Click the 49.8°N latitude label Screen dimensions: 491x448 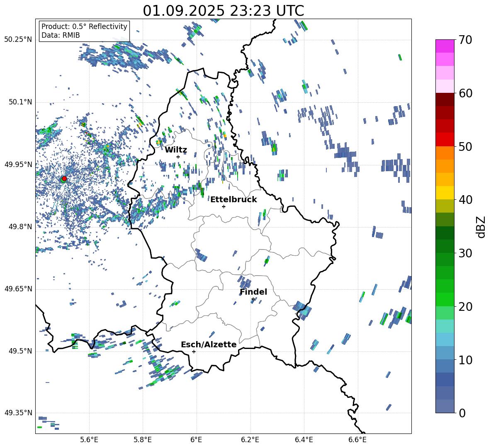pos(20,227)
